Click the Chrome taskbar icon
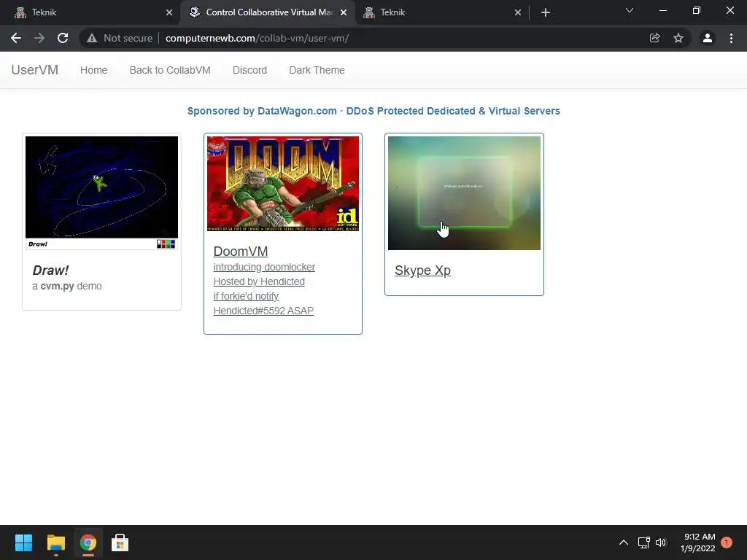This screenshot has width=747, height=560. click(88, 542)
